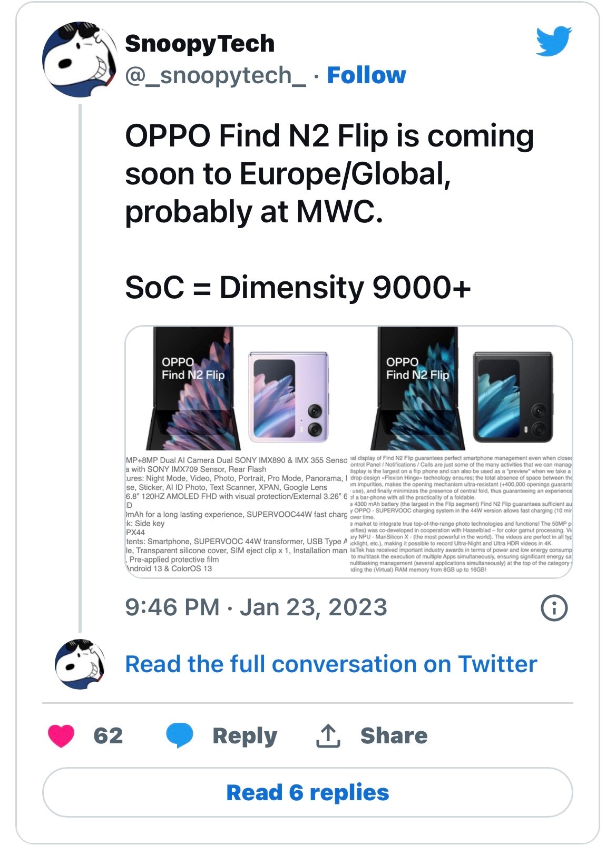Click the Reply text label
This screenshot has width=616, height=845.
245,736
